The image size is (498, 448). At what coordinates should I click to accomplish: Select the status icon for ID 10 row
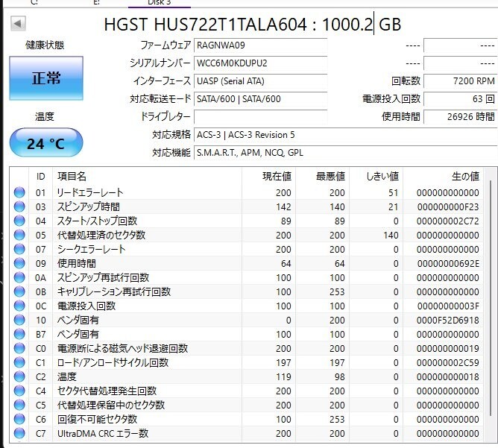point(19,320)
